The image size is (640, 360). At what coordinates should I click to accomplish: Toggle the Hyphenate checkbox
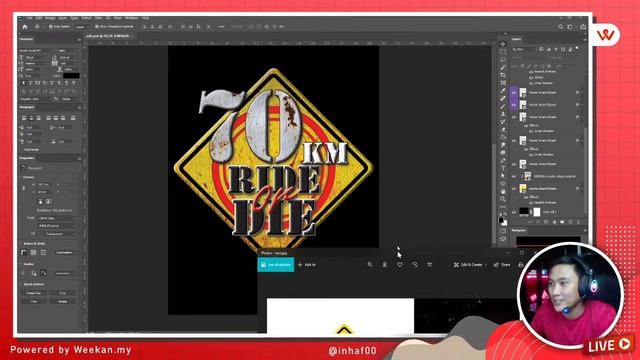point(22,150)
